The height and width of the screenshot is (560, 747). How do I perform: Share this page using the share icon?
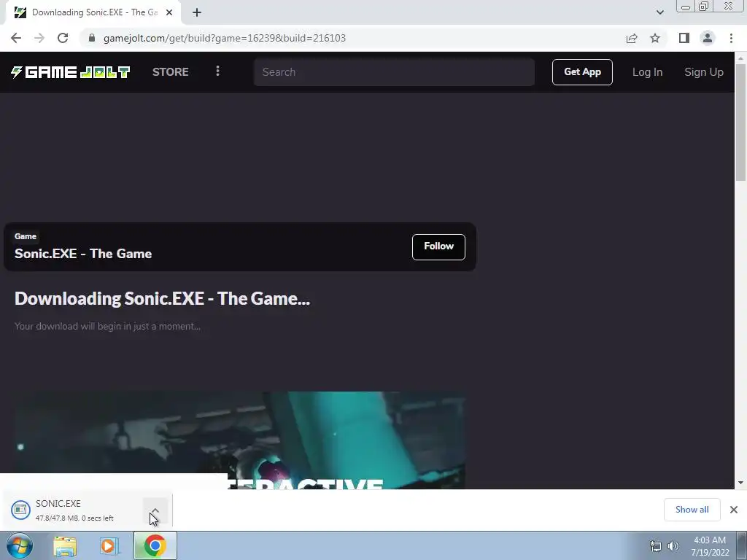(x=632, y=38)
